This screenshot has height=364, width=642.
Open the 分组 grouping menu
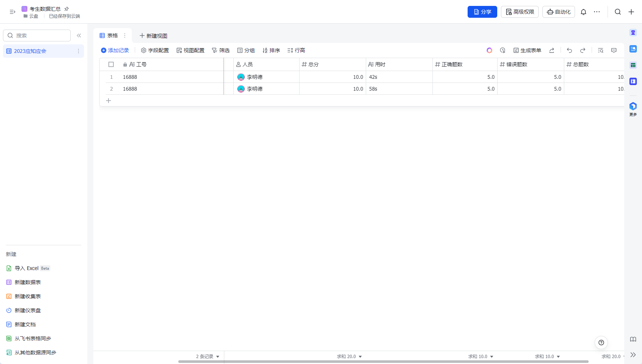click(x=246, y=50)
